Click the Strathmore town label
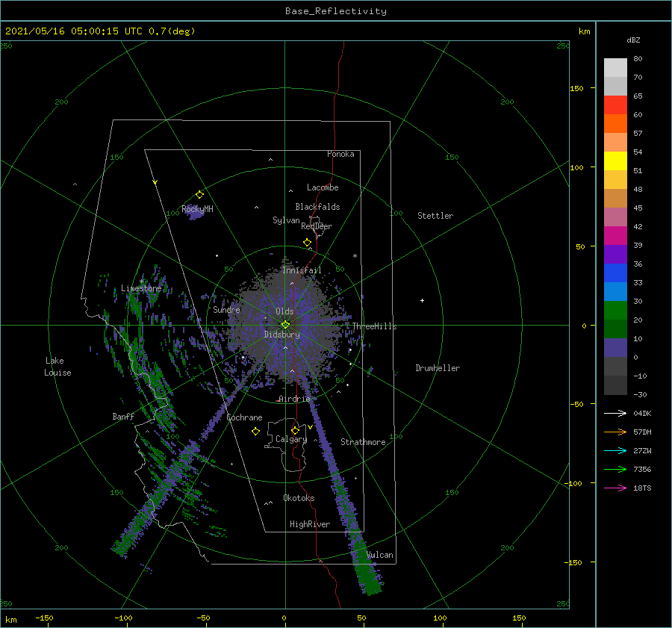Viewport: 672px width, 628px height. [x=363, y=442]
